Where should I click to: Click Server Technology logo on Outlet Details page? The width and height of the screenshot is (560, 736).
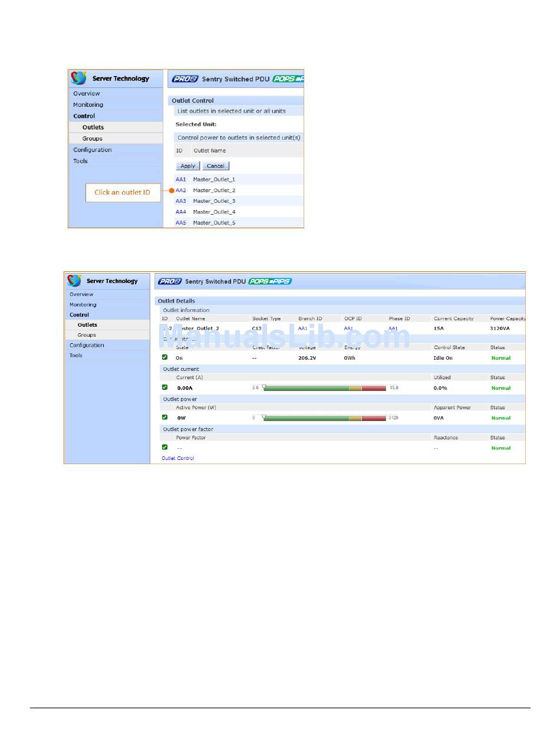(74, 281)
